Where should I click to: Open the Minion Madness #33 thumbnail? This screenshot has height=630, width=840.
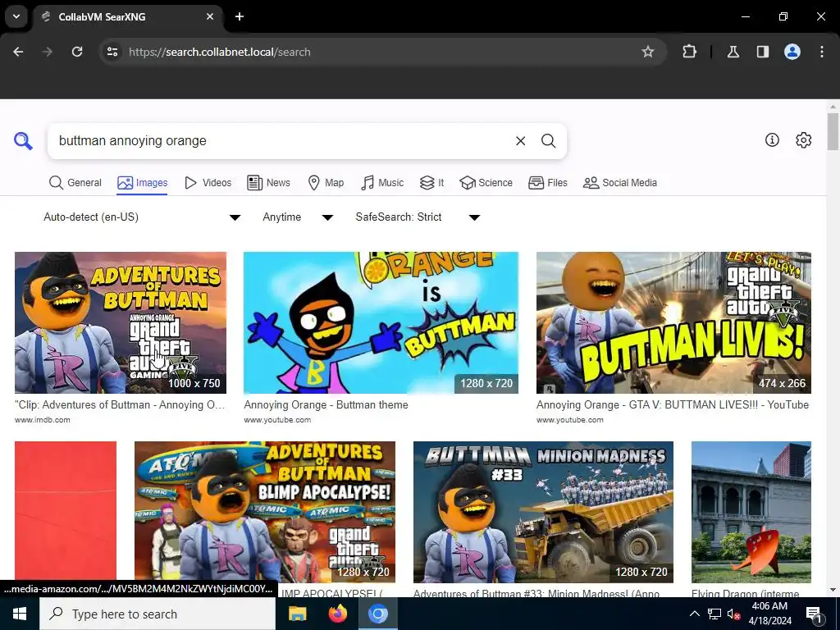point(543,512)
